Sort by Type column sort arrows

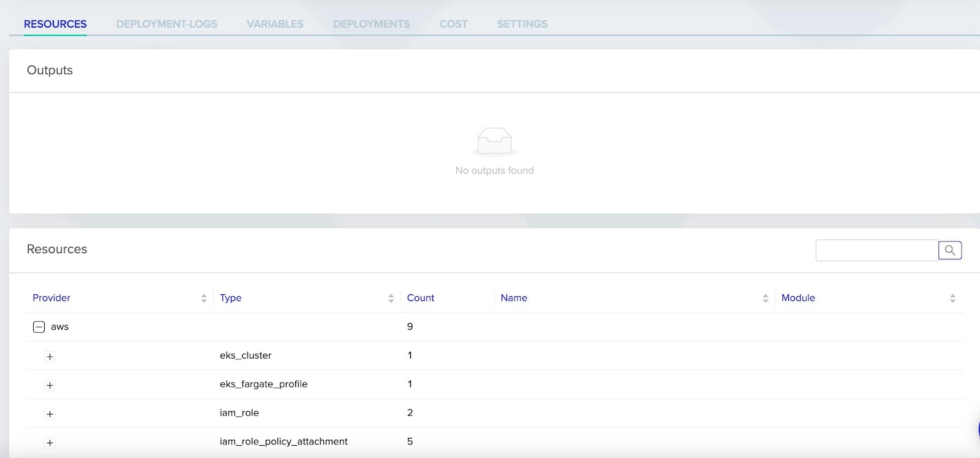click(391, 299)
